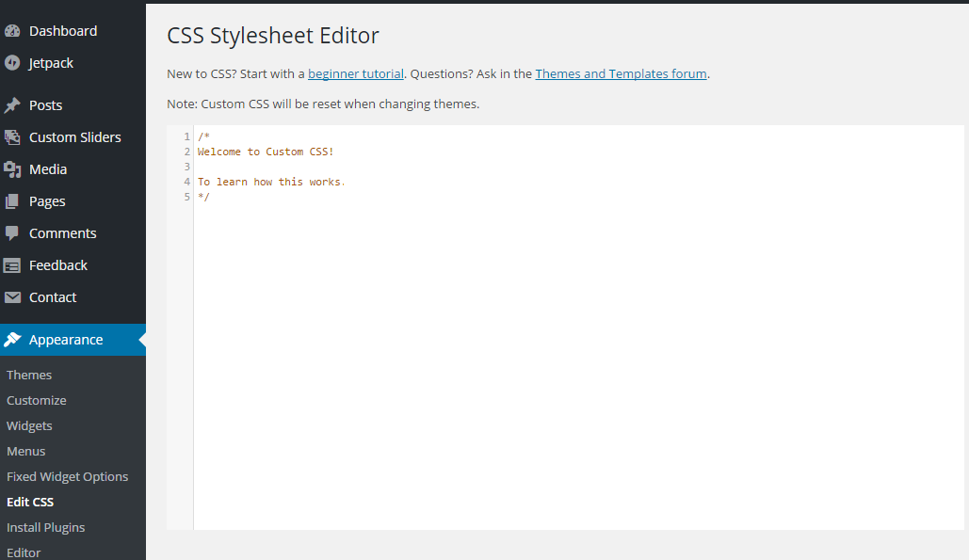Viewport: 969px width, 560px height.
Task: Open the Media menu
Action: [48, 169]
